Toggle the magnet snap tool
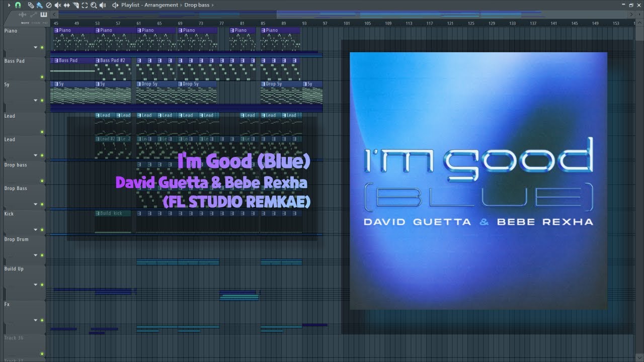644x362 pixels. tap(18, 5)
